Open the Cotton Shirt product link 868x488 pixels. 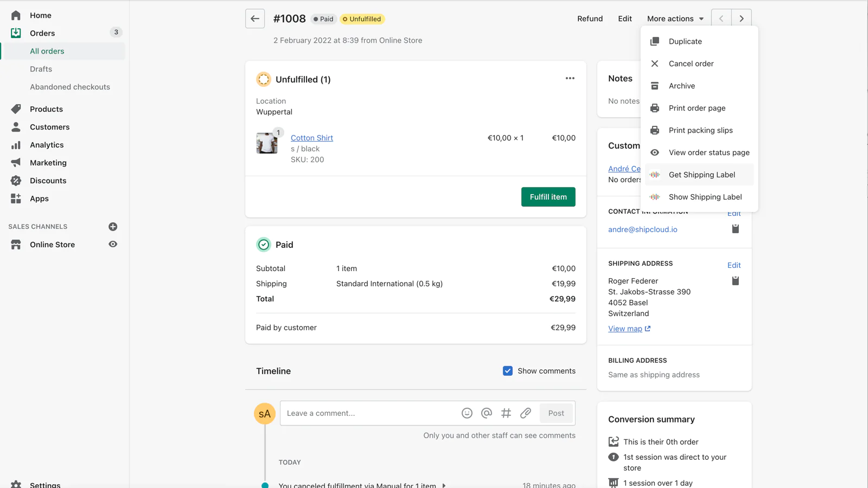[x=312, y=138]
